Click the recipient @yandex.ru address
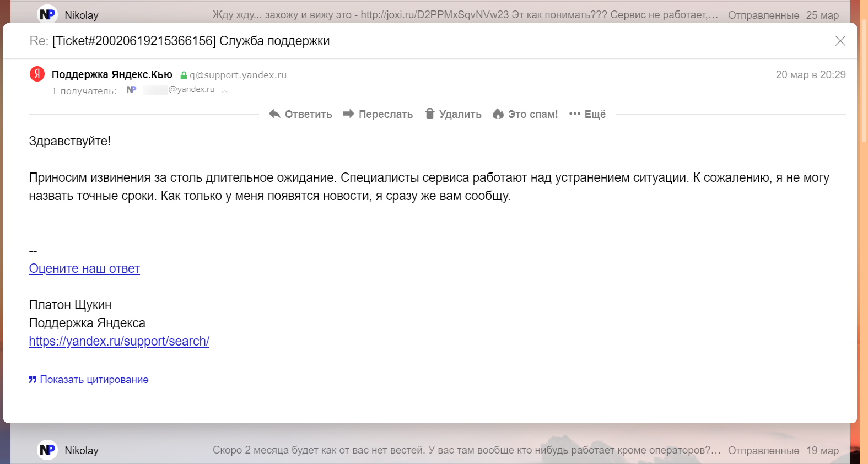Viewport: 868px width, 464px height. (x=179, y=89)
